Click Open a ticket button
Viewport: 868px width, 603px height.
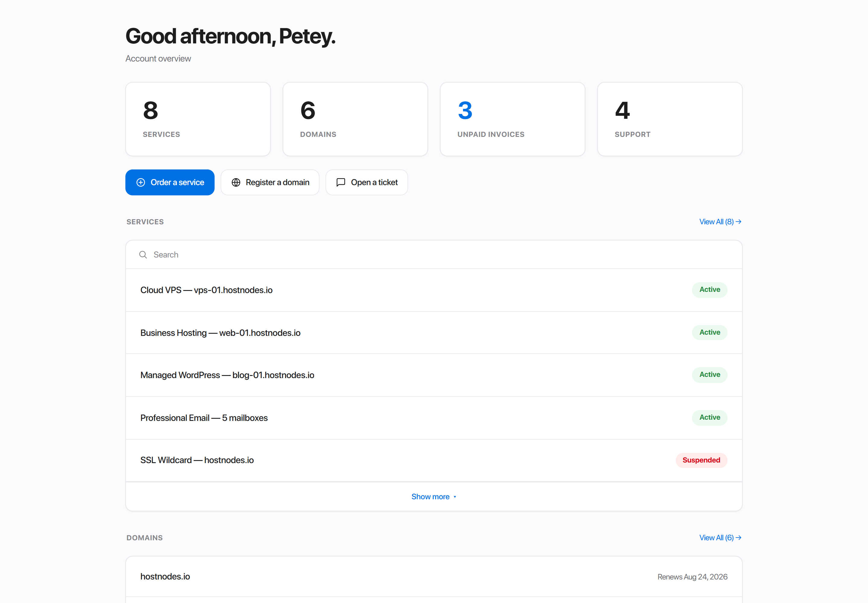[367, 182]
